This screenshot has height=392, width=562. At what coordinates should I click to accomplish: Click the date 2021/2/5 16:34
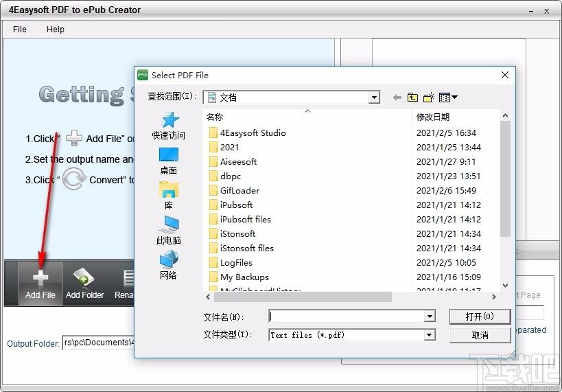point(446,132)
